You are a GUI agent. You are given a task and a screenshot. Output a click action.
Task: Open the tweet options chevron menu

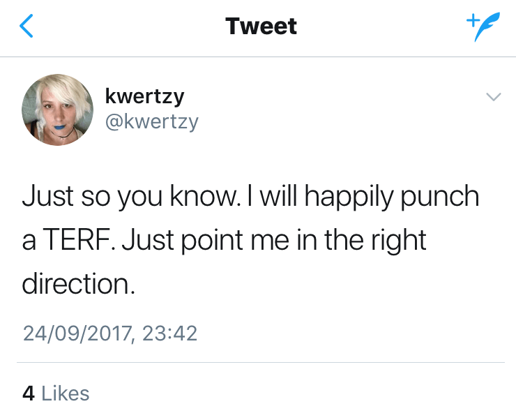click(x=493, y=97)
